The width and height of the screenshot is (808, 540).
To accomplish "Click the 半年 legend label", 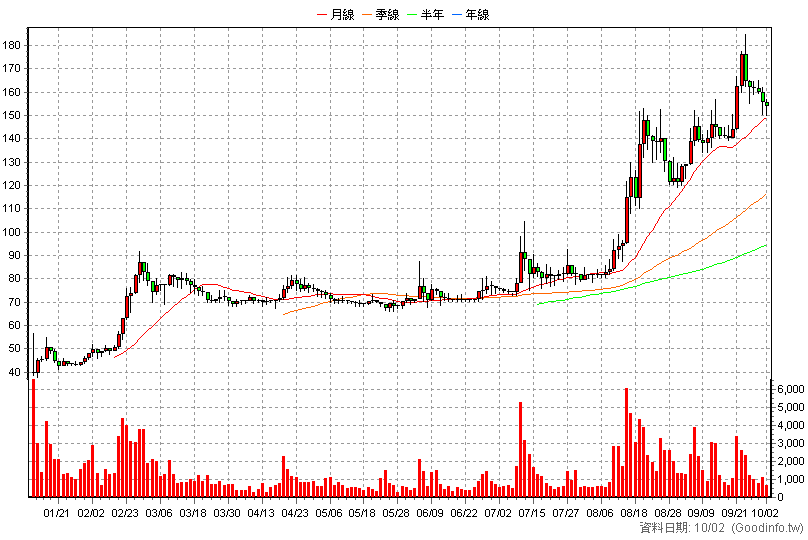I will coord(432,14).
